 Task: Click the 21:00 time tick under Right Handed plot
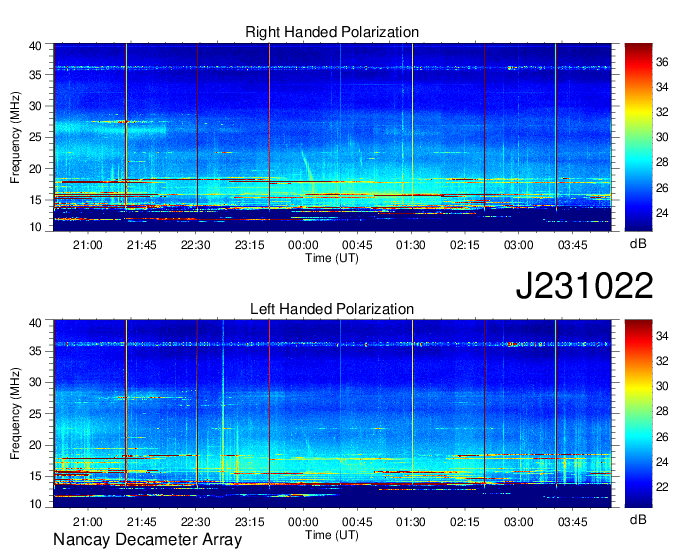point(88,245)
